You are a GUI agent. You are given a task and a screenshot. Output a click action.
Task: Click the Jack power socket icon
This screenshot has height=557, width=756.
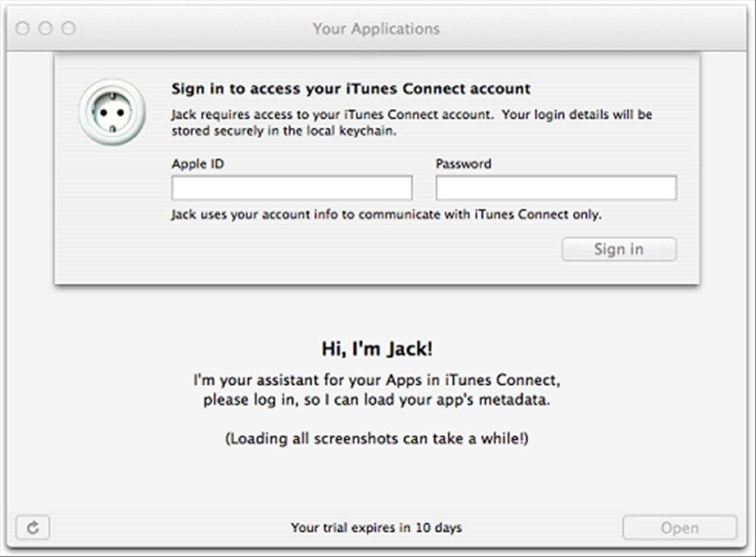(x=112, y=112)
